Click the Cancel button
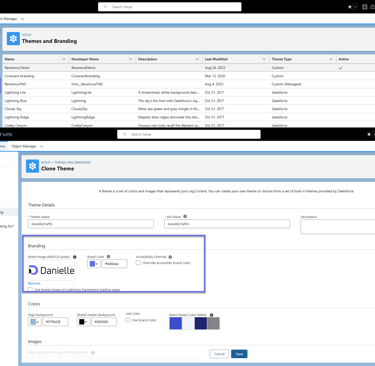 (219, 354)
